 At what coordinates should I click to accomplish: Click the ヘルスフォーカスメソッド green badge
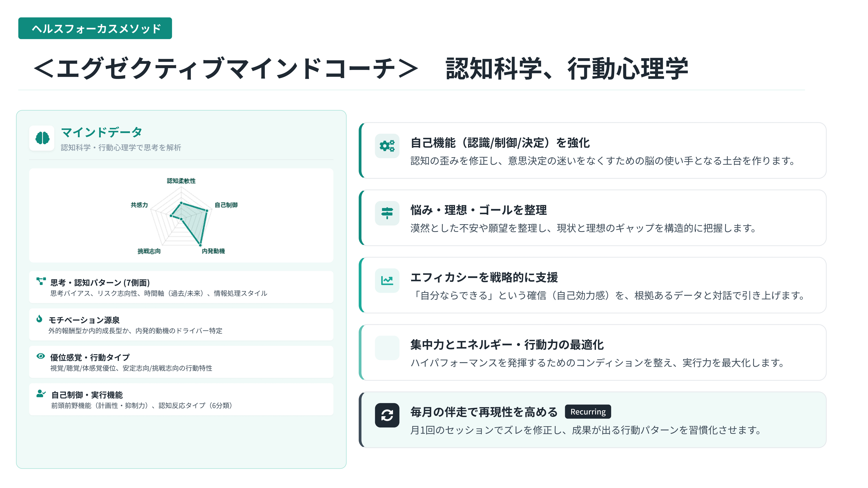pyautogui.click(x=95, y=28)
